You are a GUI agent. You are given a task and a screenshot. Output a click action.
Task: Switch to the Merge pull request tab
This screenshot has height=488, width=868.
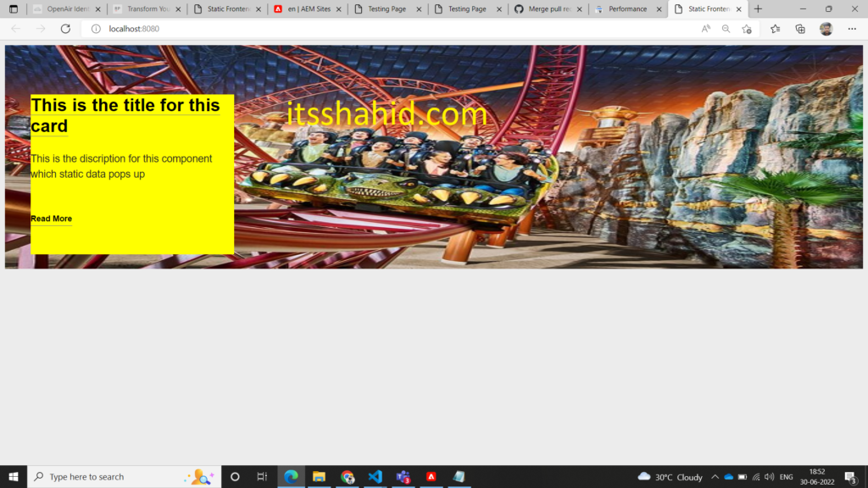(548, 8)
